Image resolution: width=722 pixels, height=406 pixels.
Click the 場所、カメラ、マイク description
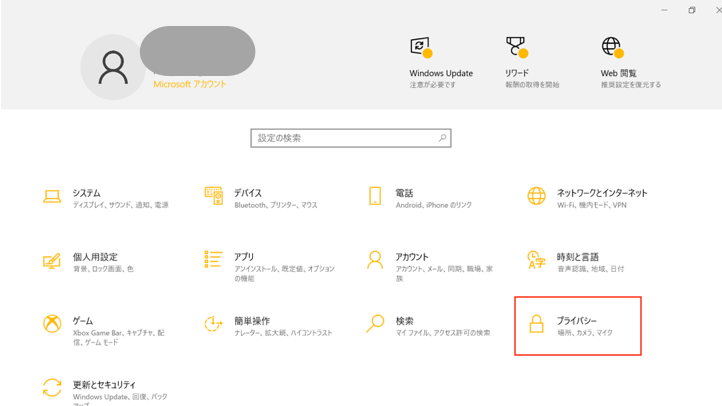(585, 332)
